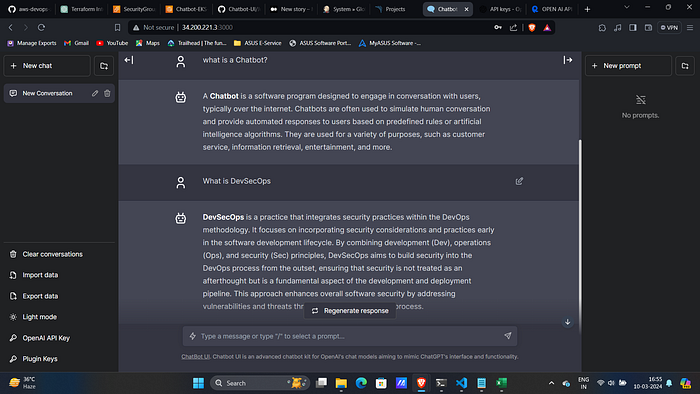Send the message with paper plane icon

click(x=508, y=336)
